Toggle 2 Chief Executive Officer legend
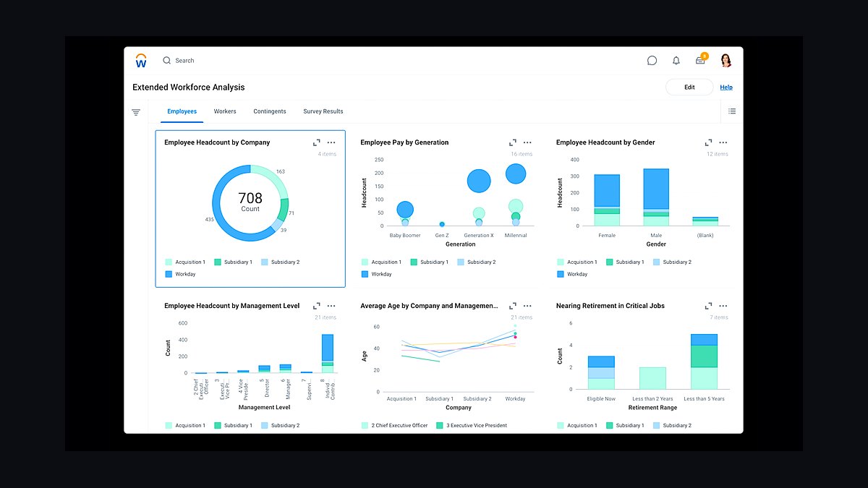Screen dimensions: 868x488 pyautogui.click(x=394, y=425)
